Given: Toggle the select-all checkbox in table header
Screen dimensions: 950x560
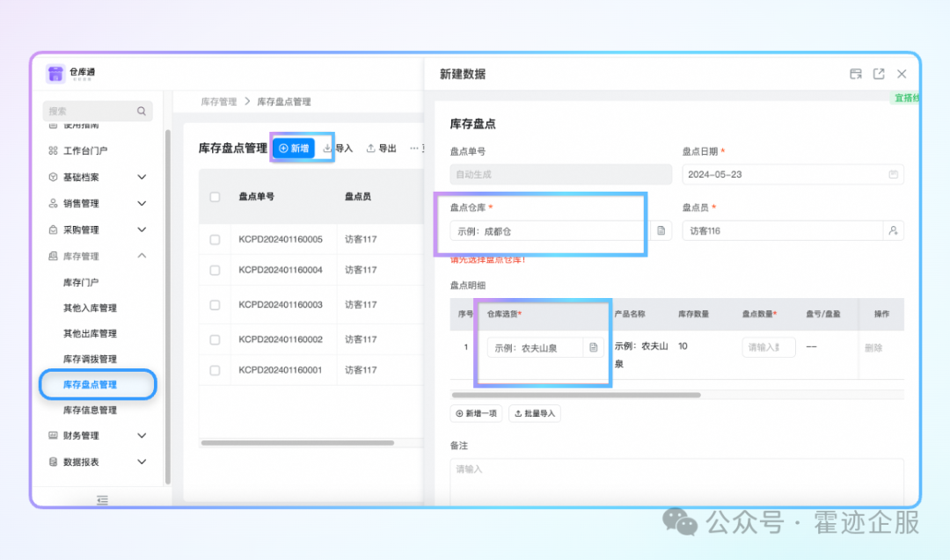Looking at the screenshot, I should pos(215,197).
